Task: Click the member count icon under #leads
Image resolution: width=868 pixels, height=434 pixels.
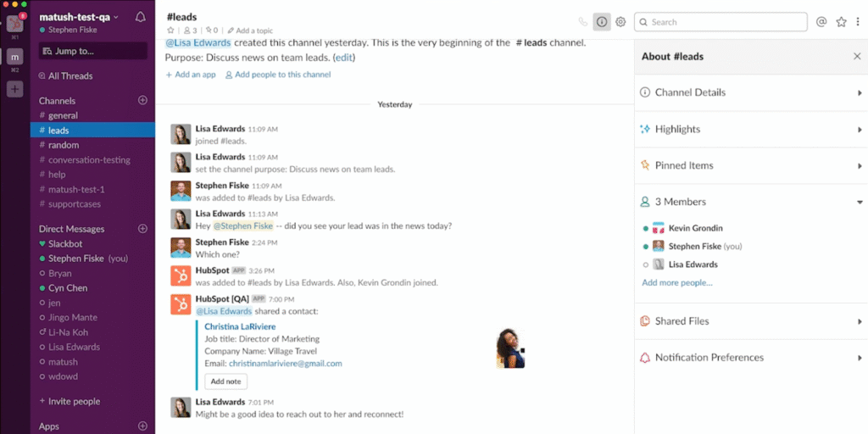Action: click(x=190, y=31)
